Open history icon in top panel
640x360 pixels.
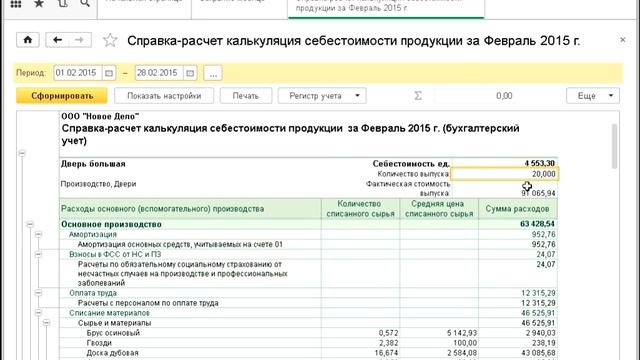pyautogui.click(x=62, y=4)
